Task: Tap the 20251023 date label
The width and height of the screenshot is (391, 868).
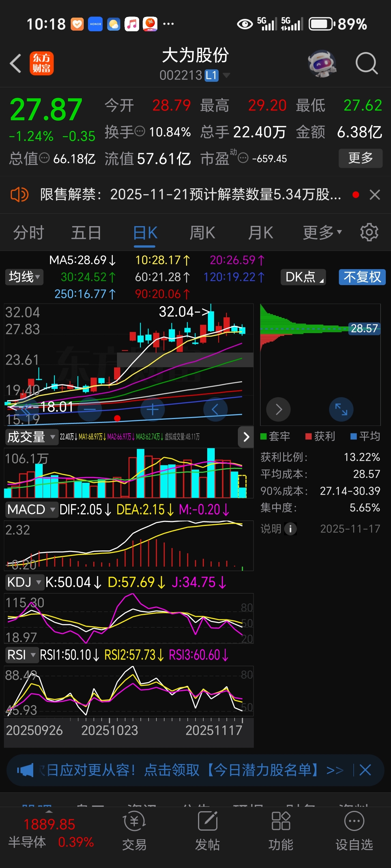Action: (109, 730)
